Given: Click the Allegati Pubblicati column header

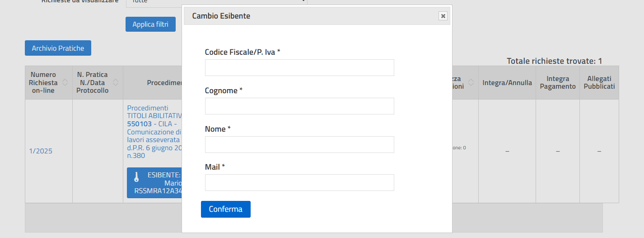Looking at the screenshot, I should 599,82.
